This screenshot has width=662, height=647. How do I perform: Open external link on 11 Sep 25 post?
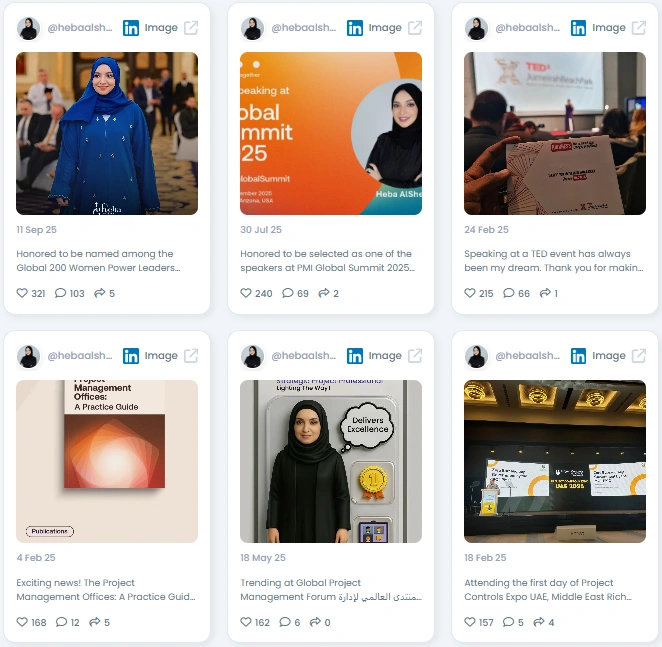click(x=191, y=28)
